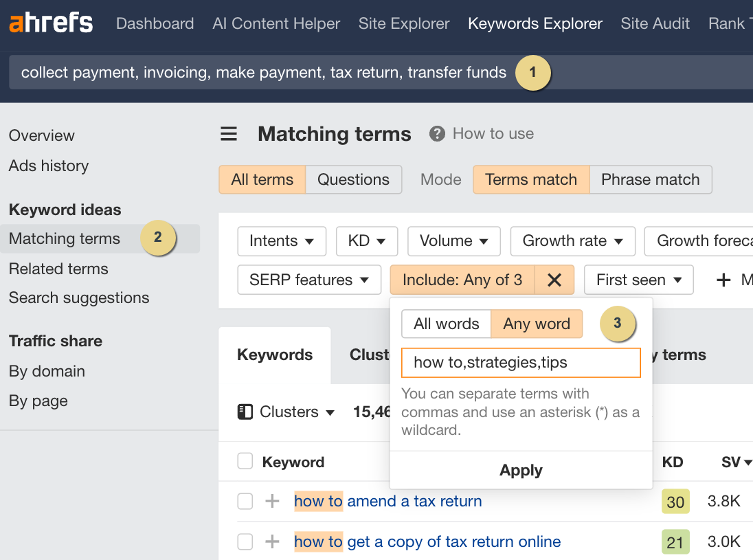Sort by the SV column arrow
753x560 pixels.
[748, 462]
